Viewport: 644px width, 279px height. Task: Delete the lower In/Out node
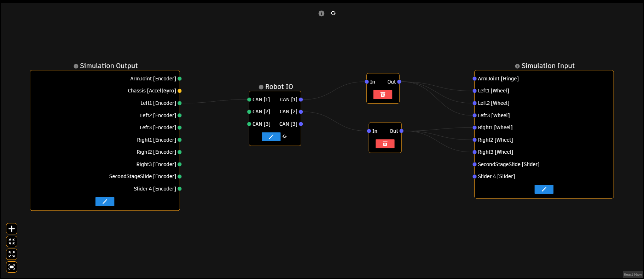(385, 144)
